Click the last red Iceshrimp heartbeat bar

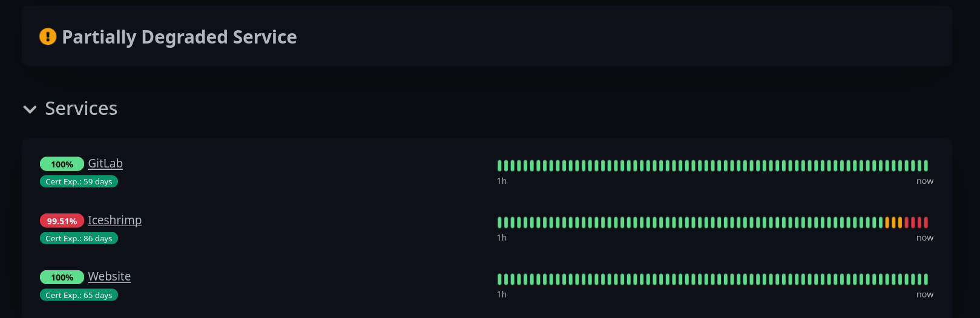tap(926, 222)
